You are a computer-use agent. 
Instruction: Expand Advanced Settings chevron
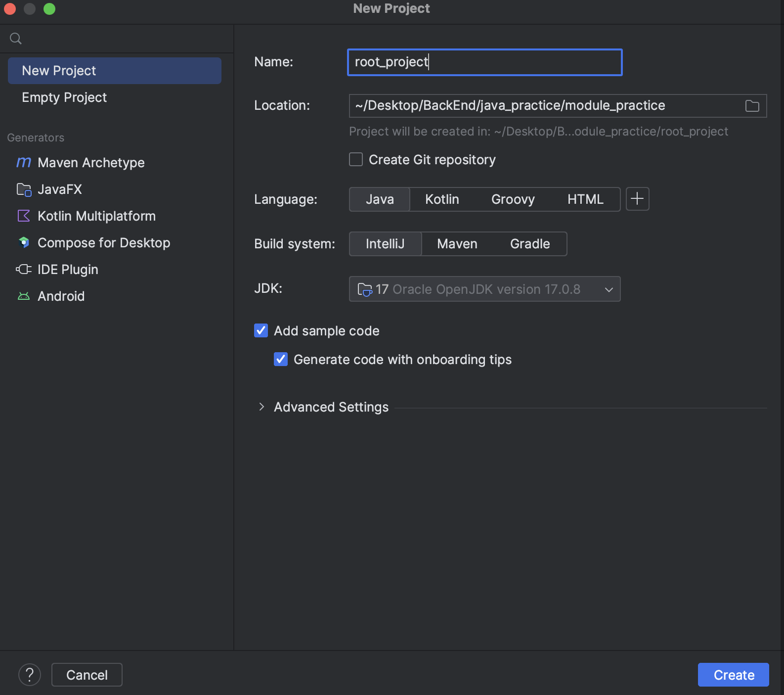coord(261,407)
